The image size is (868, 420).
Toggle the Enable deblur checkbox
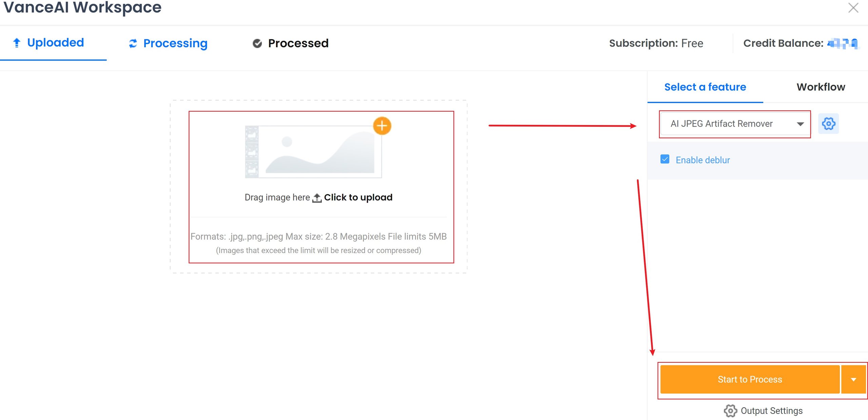665,159
